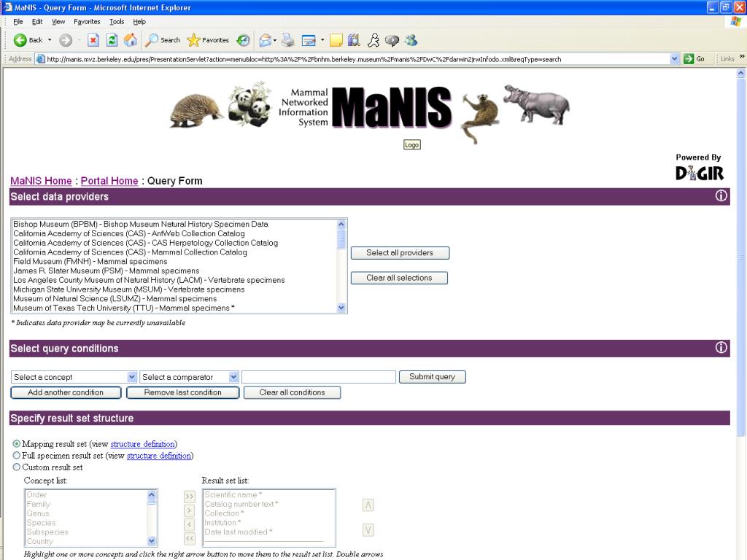Click the Back navigation arrow icon
747x560 pixels.
click(20, 40)
